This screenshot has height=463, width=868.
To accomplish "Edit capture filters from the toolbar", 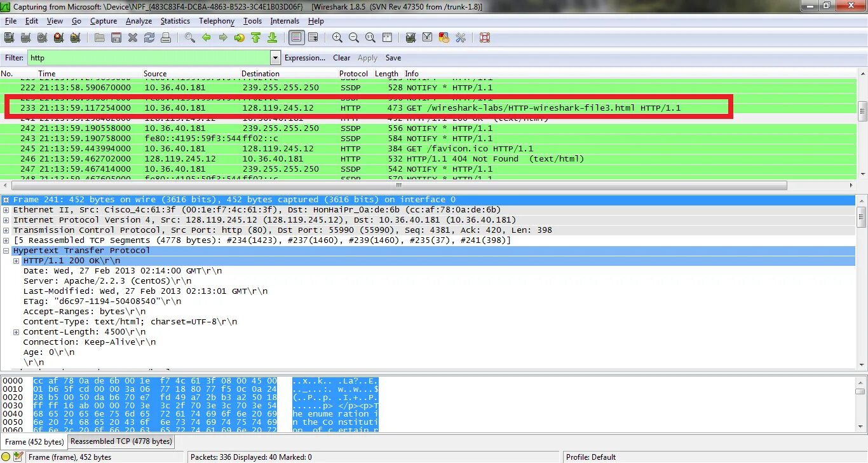I will (411, 38).
